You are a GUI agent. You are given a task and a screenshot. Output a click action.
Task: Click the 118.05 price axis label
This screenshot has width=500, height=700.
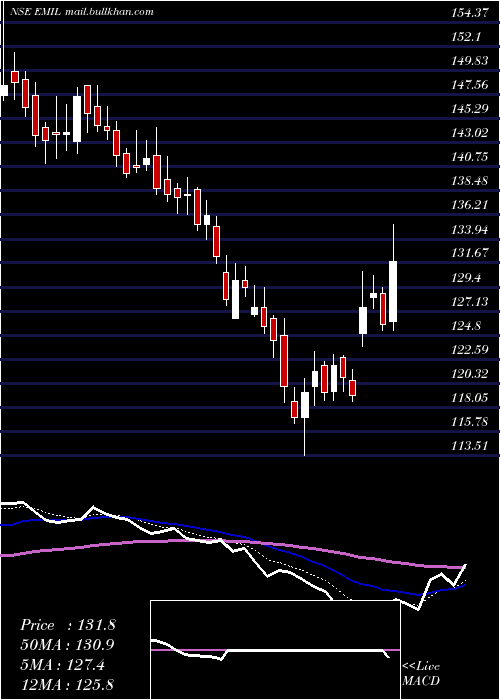[x=469, y=398]
